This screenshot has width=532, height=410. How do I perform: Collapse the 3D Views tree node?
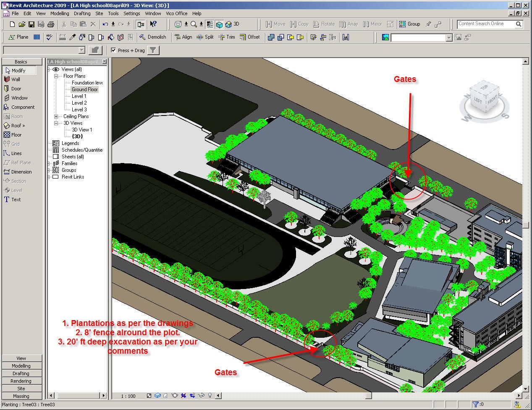56,123
